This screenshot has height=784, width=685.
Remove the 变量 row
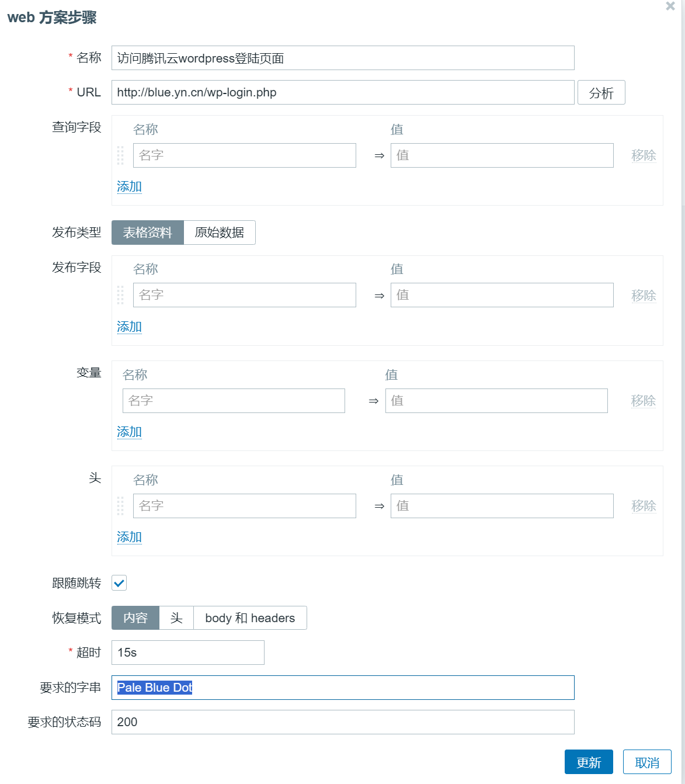pyautogui.click(x=644, y=401)
